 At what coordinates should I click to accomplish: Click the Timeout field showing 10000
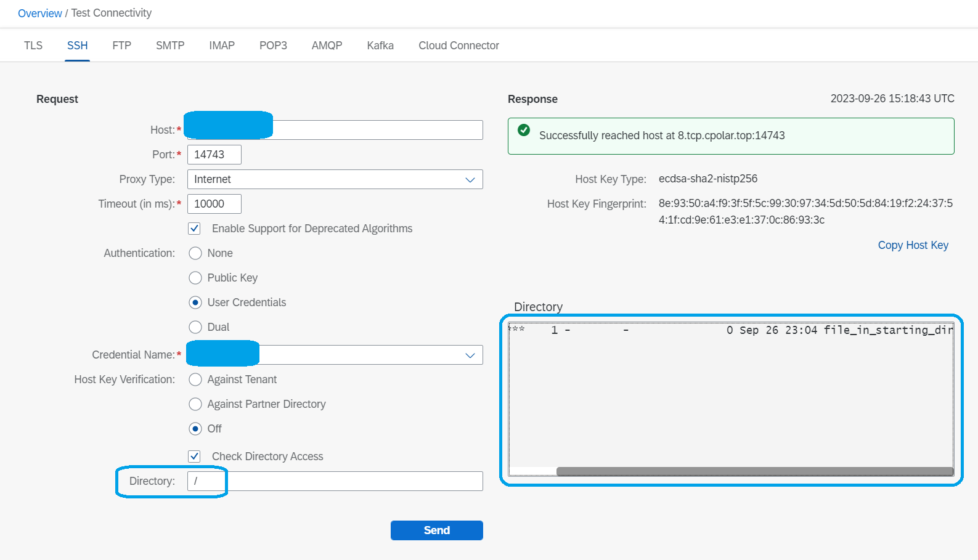(214, 204)
